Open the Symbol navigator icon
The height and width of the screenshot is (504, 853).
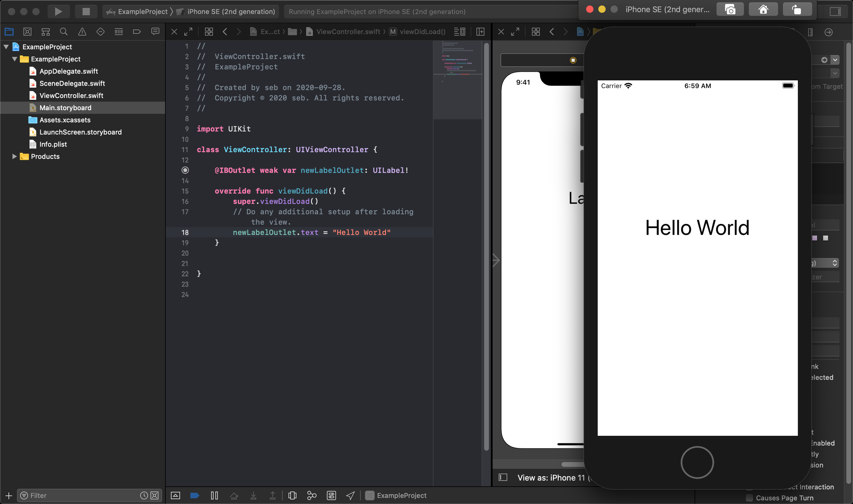pyautogui.click(x=45, y=32)
